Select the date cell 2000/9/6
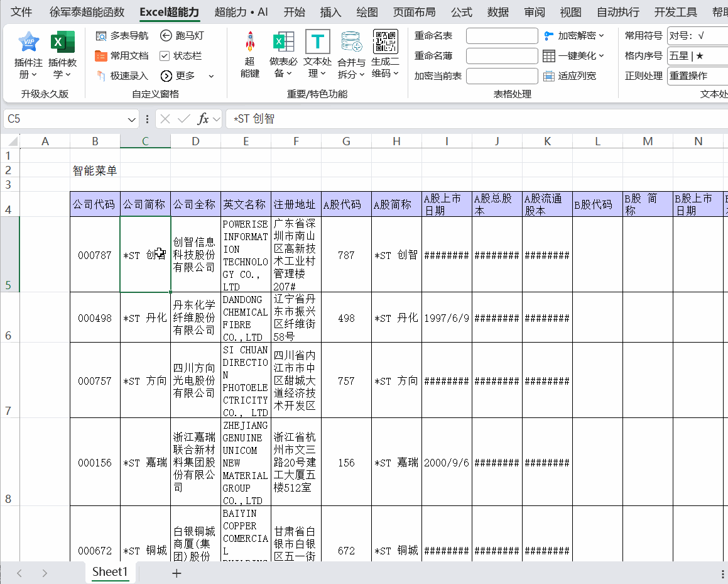Screen dimensions: 728x584 tap(447, 462)
